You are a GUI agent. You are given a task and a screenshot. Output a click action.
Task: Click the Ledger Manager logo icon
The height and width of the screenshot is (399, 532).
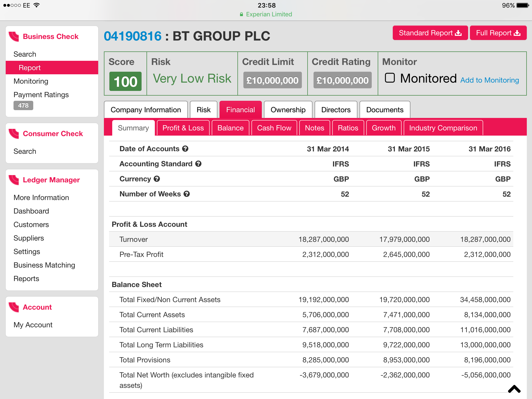point(14,180)
